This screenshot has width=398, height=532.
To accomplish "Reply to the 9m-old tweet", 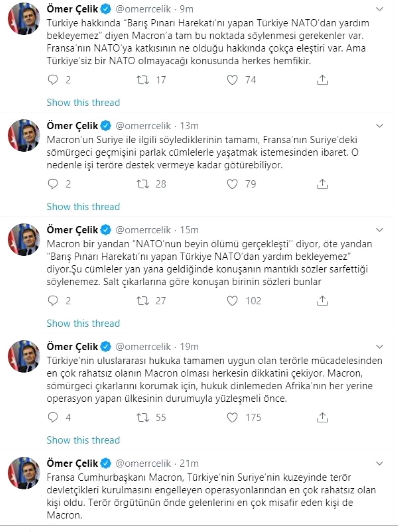I will click(x=53, y=80).
